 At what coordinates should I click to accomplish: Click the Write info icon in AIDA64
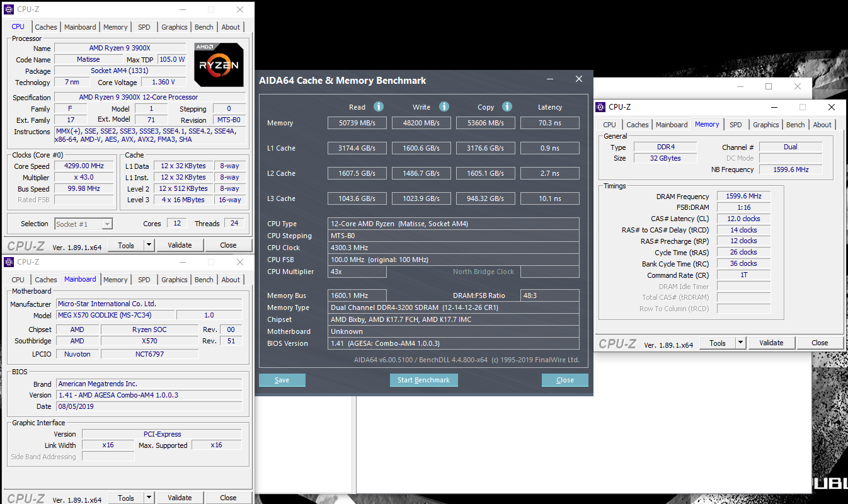click(x=444, y=106)
